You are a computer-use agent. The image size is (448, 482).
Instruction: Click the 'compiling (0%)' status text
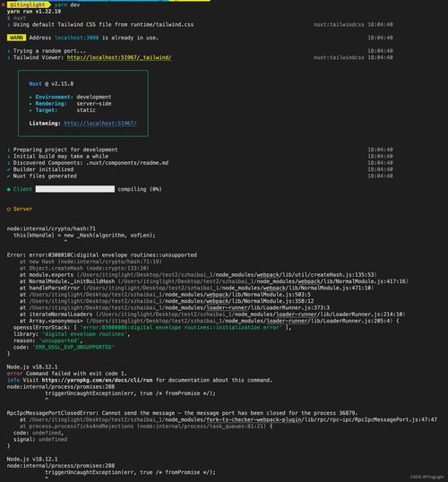[140, 189]
